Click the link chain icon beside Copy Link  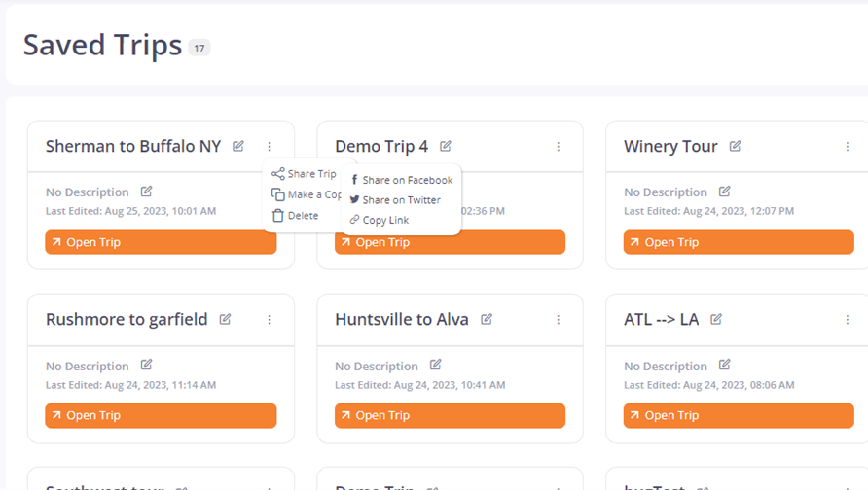point(355,220)
